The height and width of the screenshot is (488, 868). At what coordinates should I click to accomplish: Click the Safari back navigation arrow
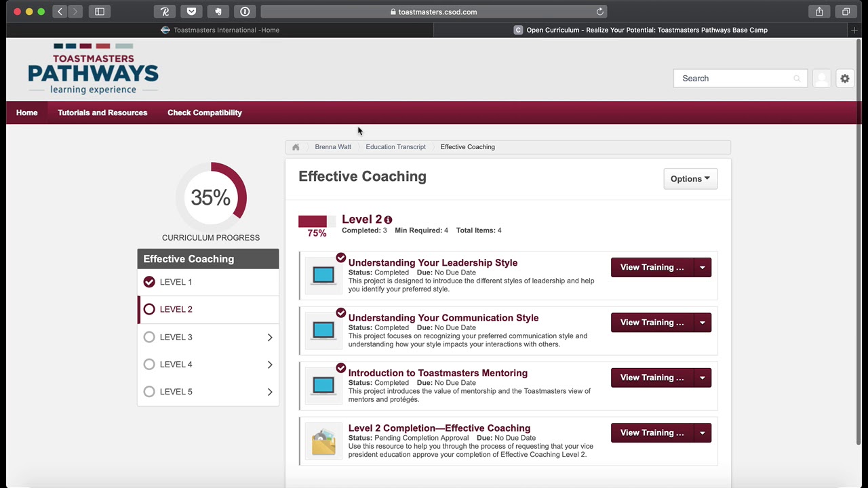(x=60, y=12)
